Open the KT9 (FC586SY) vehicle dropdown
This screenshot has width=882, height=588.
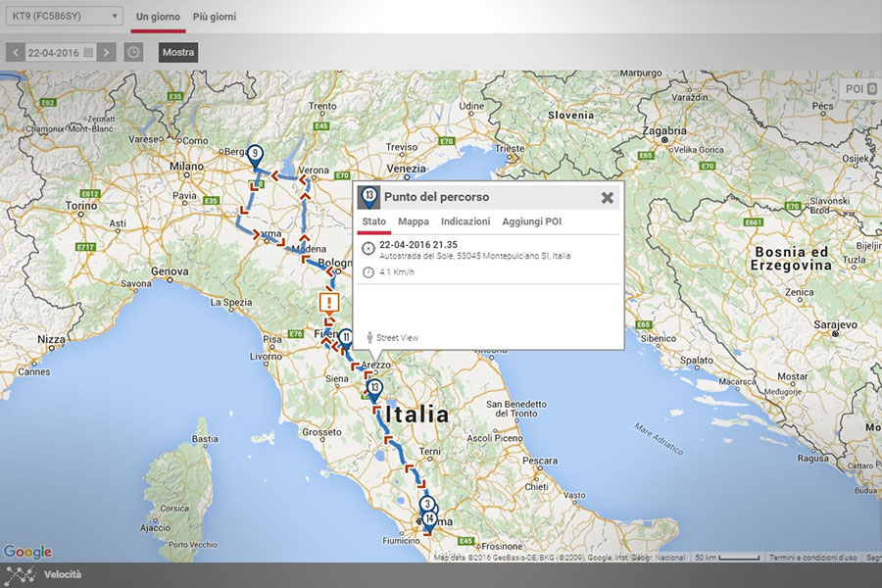point(64,17)
